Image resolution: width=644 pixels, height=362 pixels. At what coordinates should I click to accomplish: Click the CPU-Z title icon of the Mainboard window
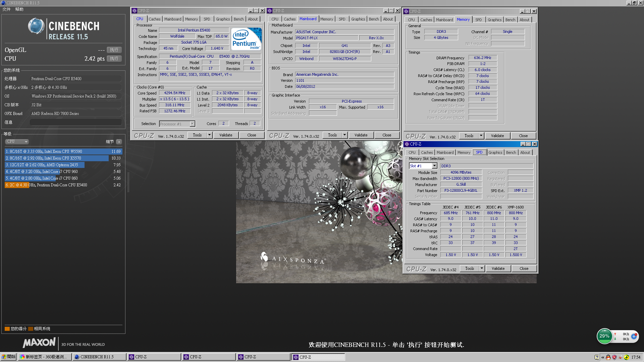270,11
